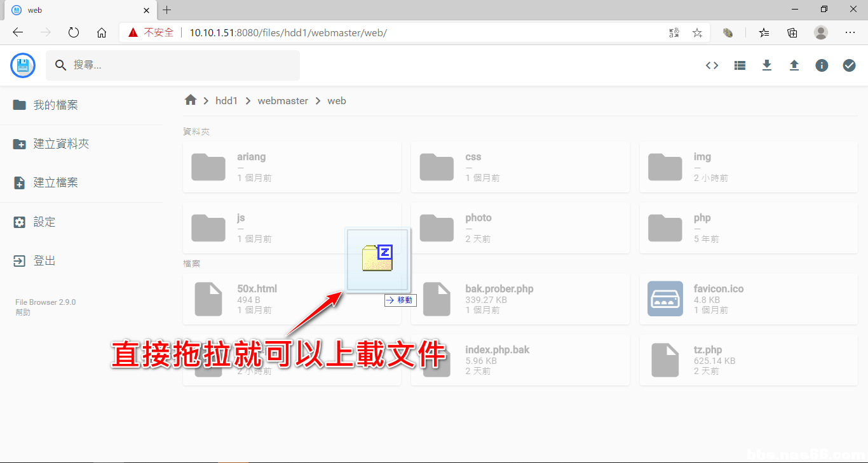Open 我的檔案 in the sidebar
The image size is (868, 463).
point(55,105)
